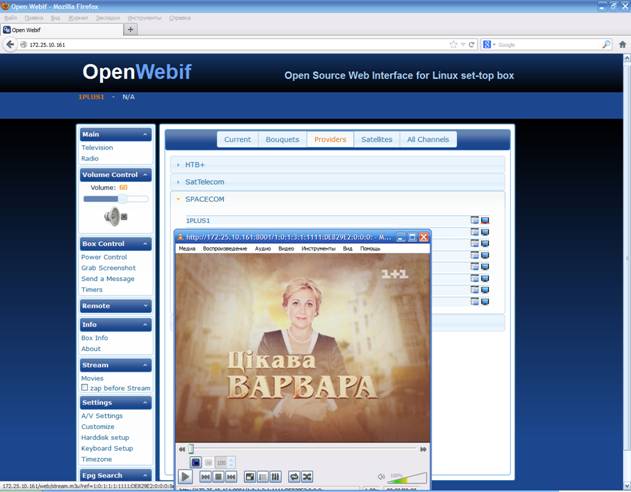Open VLC Воспроизведение menu
Screen dimensions: 631x492
coord(225,249)
